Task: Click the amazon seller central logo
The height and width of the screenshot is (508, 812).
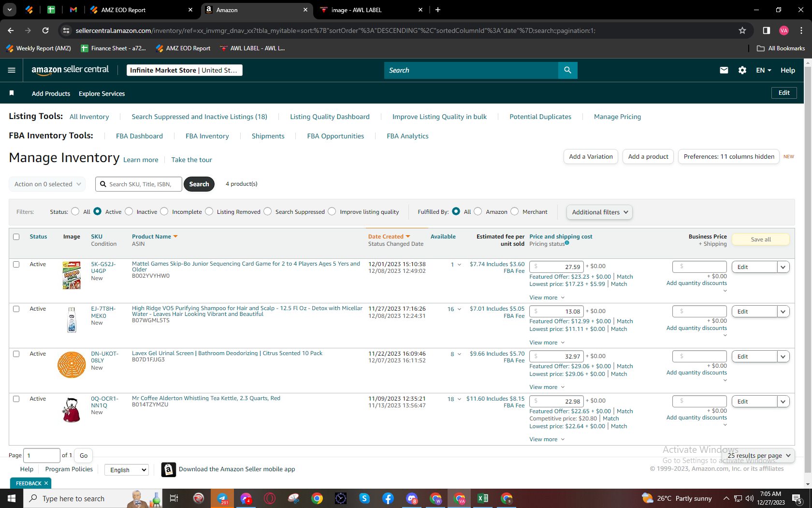Action: [x=70, y=70]
